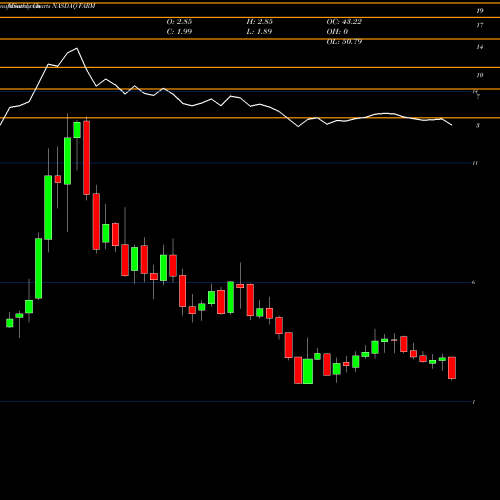Click the "1" blue gridline label

(x=474, y=402)
